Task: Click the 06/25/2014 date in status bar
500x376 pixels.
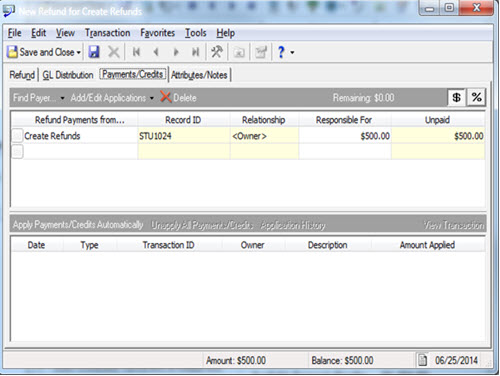Action: (456, 360)
